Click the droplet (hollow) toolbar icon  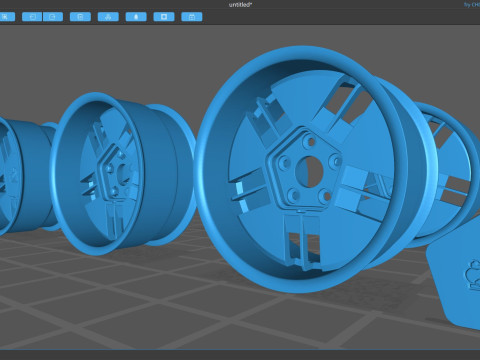136,17
